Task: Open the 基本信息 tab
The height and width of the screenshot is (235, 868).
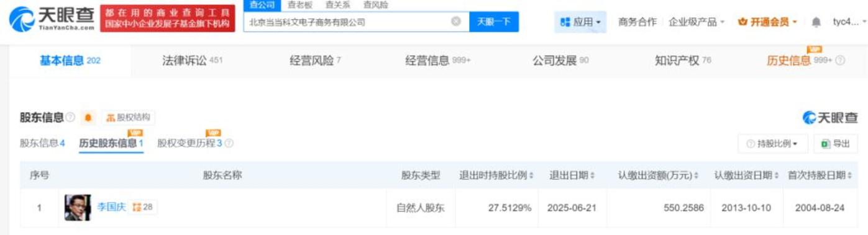Action: point(70,61)
